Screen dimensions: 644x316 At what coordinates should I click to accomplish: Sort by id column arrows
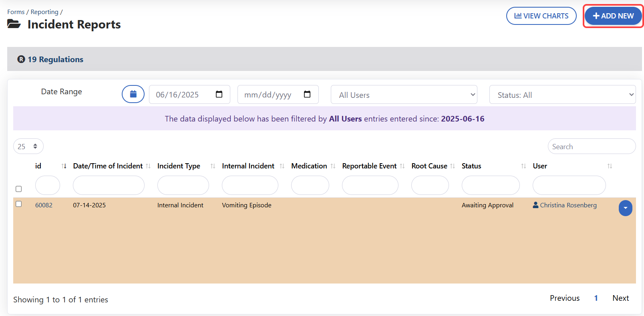(x=64, y=166)
